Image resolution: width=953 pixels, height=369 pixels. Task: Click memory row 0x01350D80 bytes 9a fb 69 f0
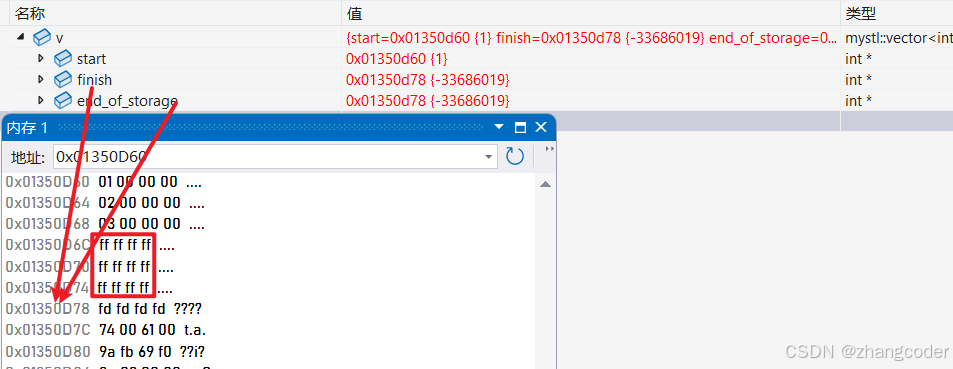(135, 351)
